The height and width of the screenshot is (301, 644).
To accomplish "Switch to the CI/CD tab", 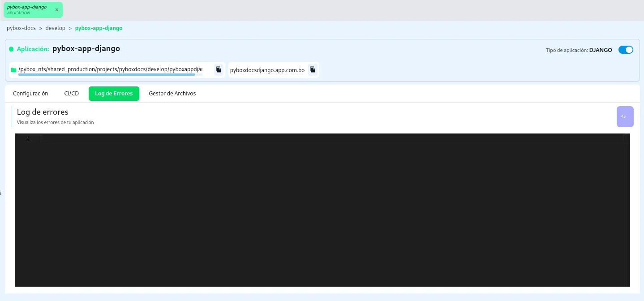I will click(x=72, y=94).
